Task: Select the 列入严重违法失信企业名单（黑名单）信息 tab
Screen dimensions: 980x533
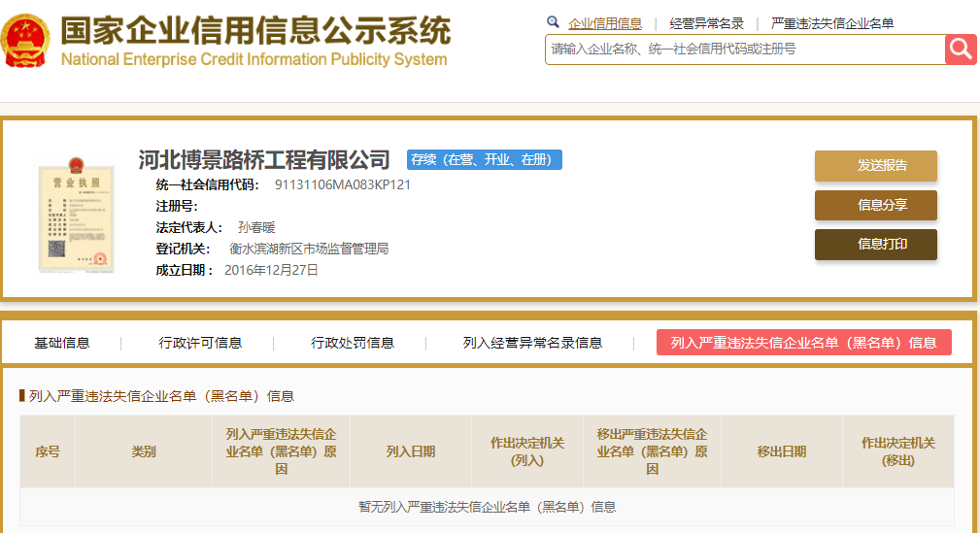Action: tap(804, 343)
